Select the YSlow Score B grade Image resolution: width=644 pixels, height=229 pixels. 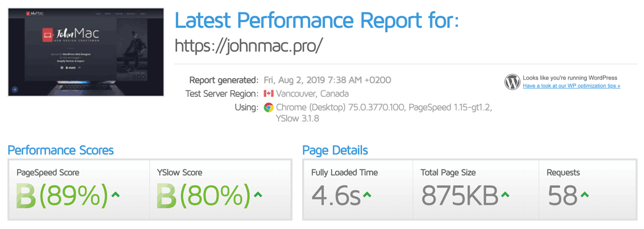pos(166,196)
